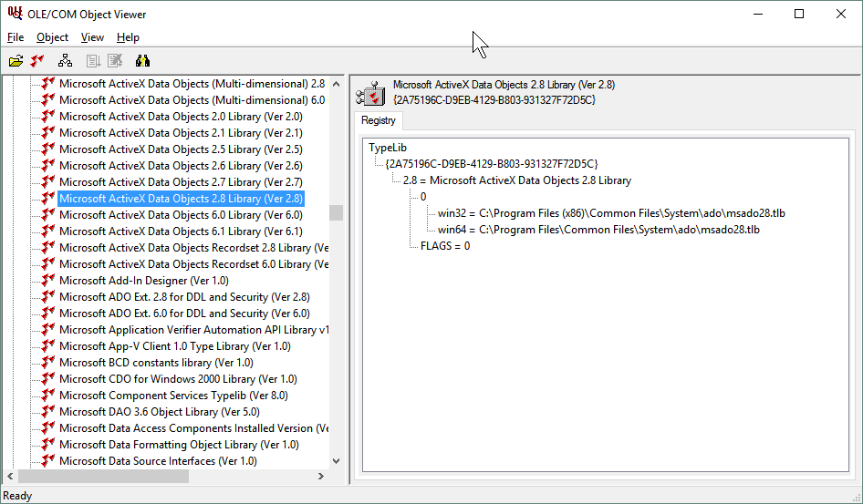
Task: Open the File menu
Action: coord(16,37)
